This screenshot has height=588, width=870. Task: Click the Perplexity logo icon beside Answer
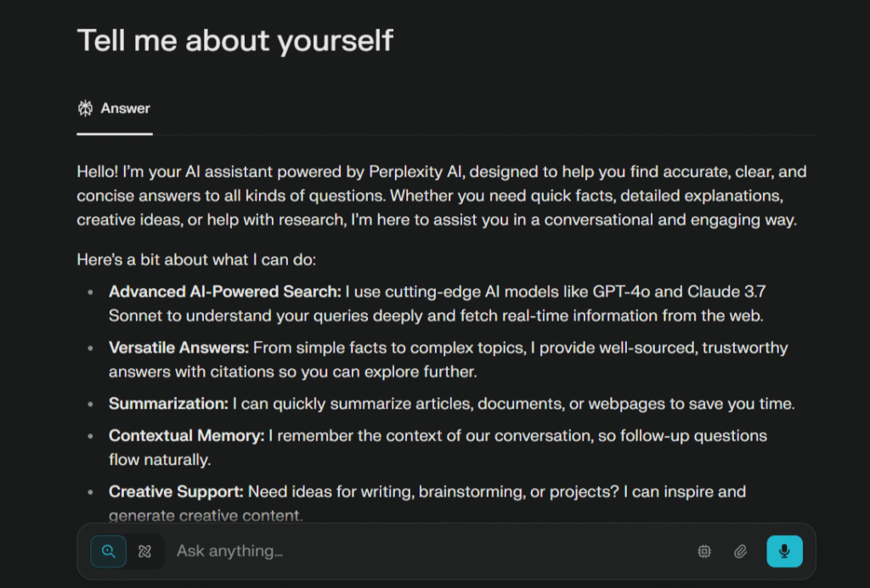pyautogui.click(x=86, y=108)
